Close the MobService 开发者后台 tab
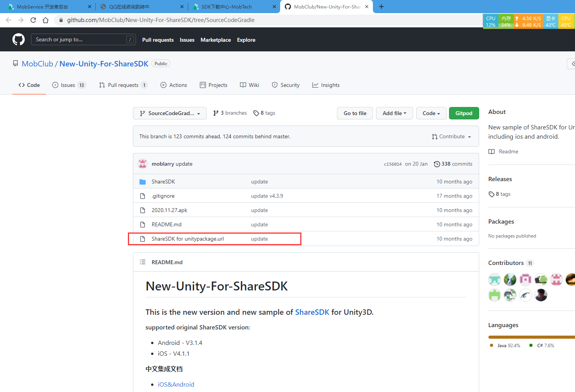This screenshot has height=392, width=575. pos(90,7)
